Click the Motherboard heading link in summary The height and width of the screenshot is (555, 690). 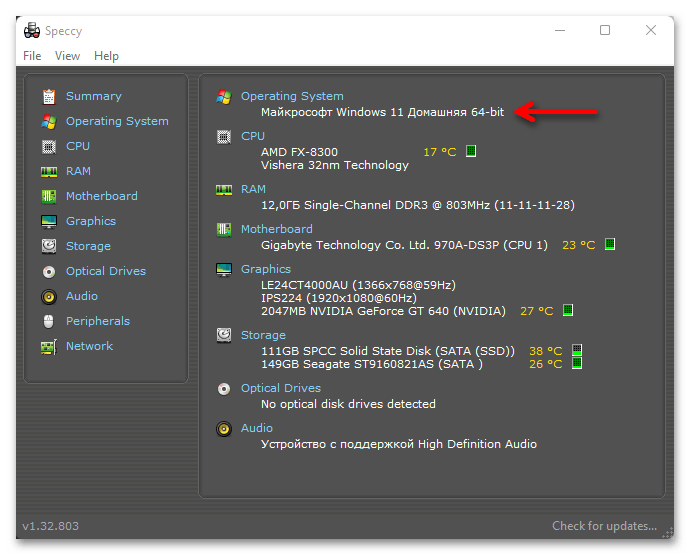click(x=277, y=229)
